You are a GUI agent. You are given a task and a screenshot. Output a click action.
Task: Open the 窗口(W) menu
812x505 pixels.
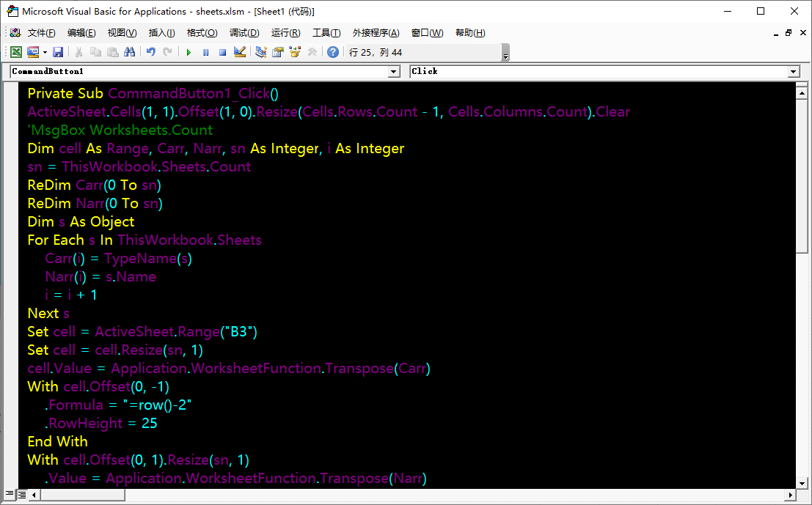click(x=427, y=33)
